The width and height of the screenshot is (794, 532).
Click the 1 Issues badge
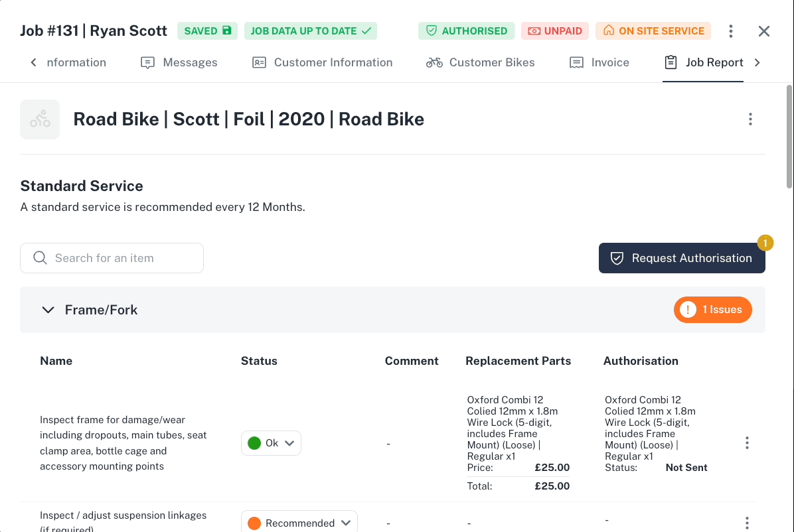coord(712,309)
